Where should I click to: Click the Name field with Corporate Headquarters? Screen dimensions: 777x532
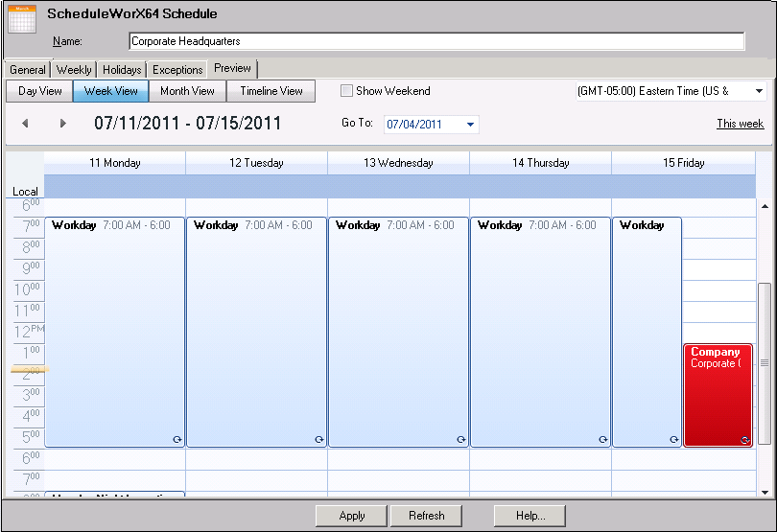(436, 41)
